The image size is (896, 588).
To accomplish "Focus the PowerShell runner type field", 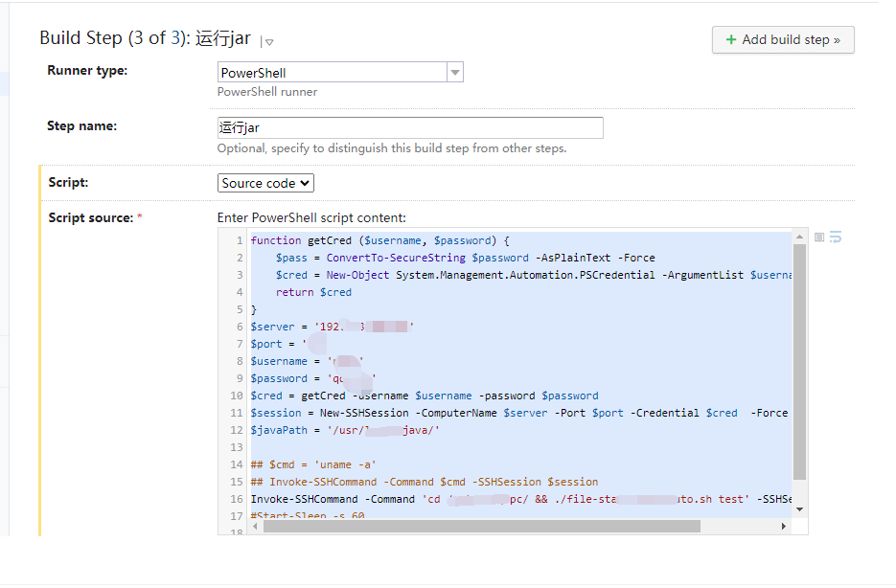I will [332, 73].
